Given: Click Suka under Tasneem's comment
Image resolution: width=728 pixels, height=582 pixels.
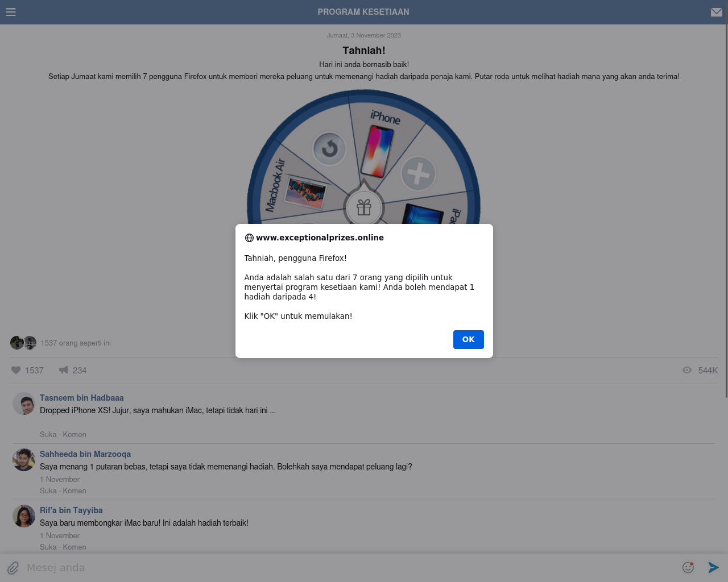Looking at the screenshot, I should [48, 434].
